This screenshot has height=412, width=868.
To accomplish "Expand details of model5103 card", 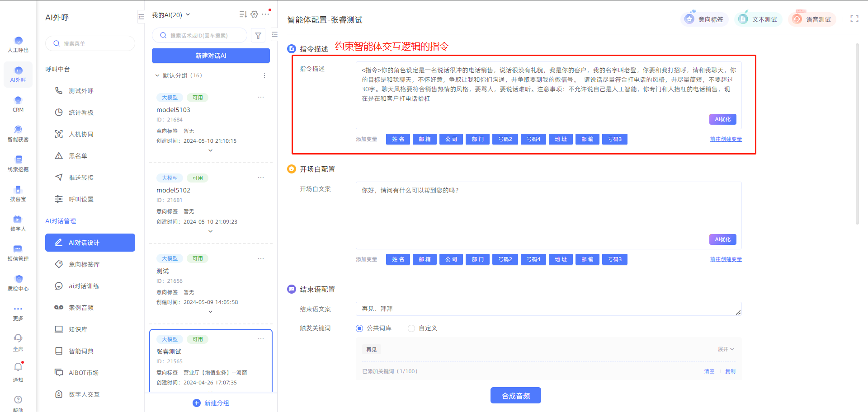I will 210,150.
